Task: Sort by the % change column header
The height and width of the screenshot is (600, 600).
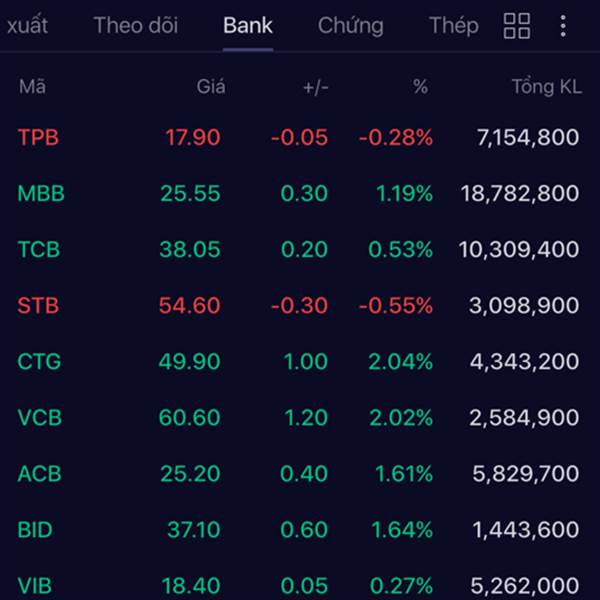Action: pos(420,87)
